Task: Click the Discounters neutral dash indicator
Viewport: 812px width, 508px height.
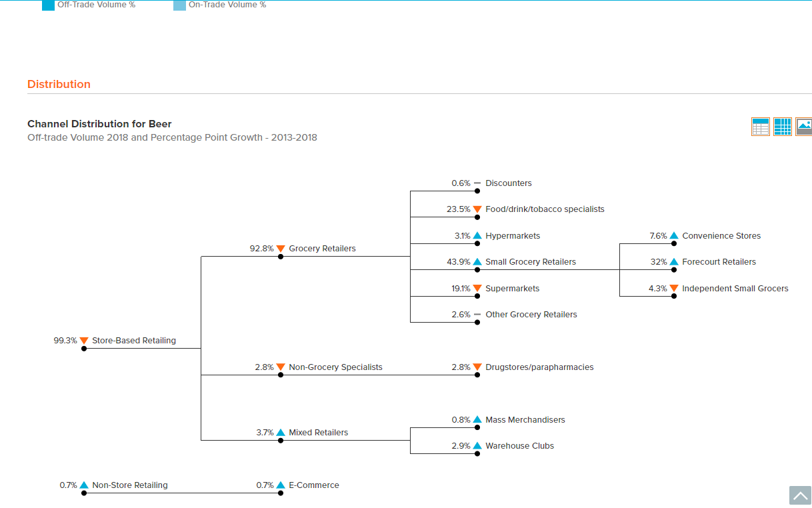Action: tap(477, 183)
